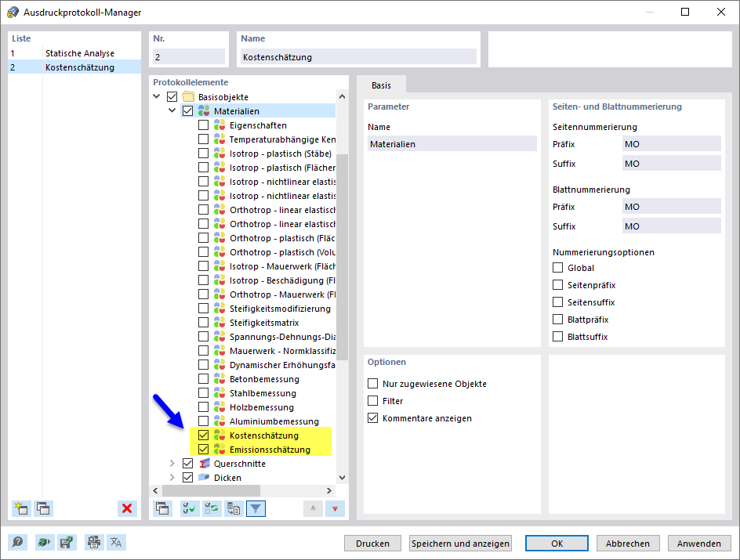Image resolution: width=740 pixels, height=560 pixels.
Task: Edit the protocol Name field Kostenschätzung
Action: [359, 57]
